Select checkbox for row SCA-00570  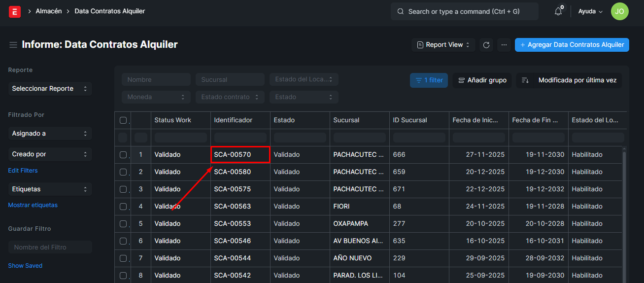(x=123, y=155)
